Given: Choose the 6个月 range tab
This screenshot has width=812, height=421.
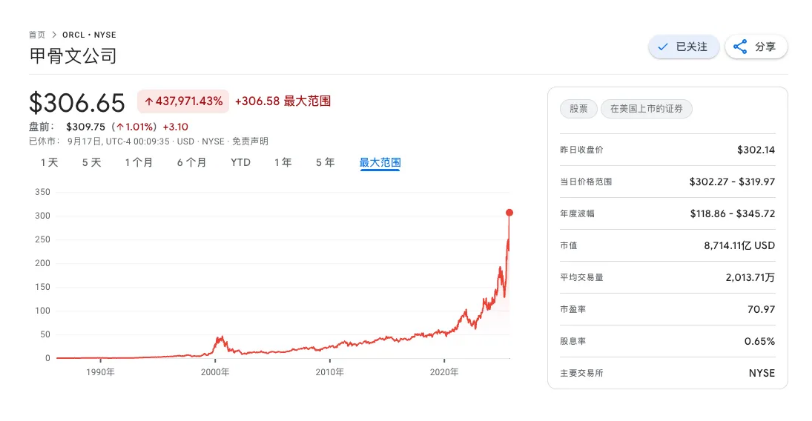Looking at the screenshot, I should [192, 162].
